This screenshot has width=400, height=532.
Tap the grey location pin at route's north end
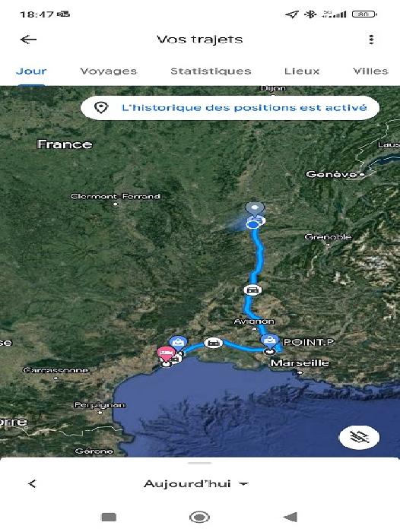(x=255, y=207)
